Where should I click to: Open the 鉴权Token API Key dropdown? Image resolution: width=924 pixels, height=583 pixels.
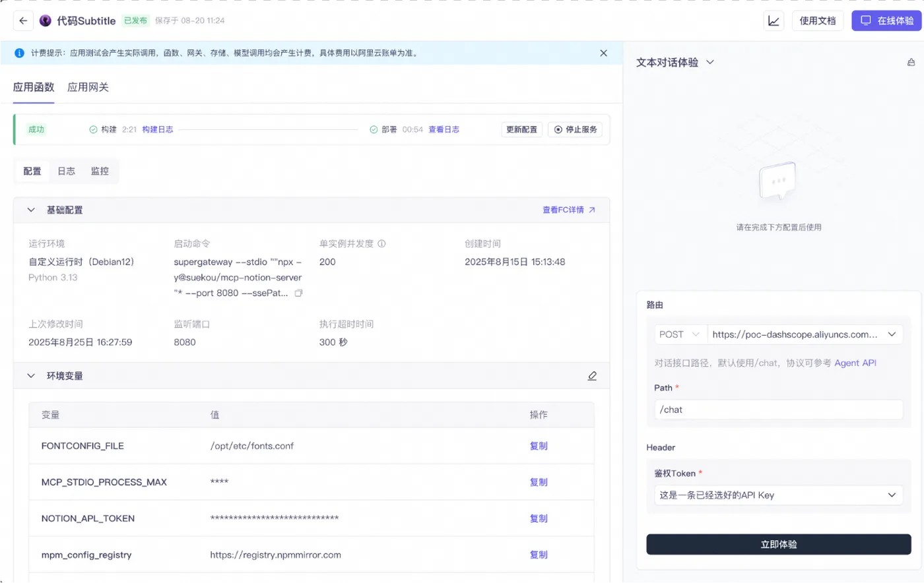pyautogui.click(x=778, y=495)
